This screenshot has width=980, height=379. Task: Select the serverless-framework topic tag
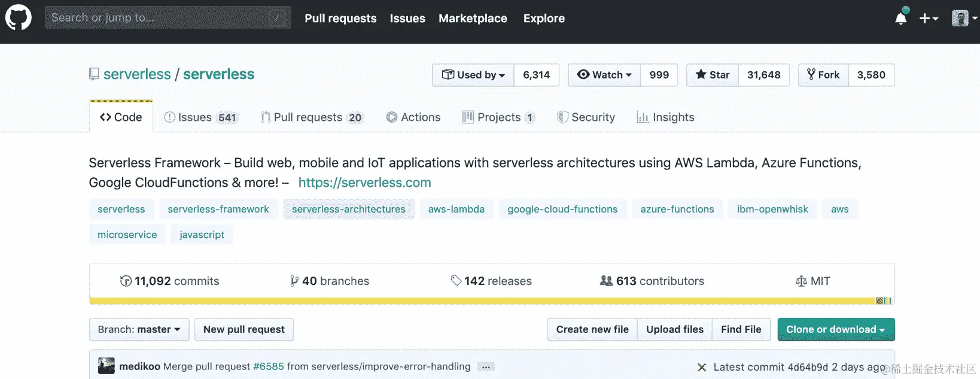218,209
